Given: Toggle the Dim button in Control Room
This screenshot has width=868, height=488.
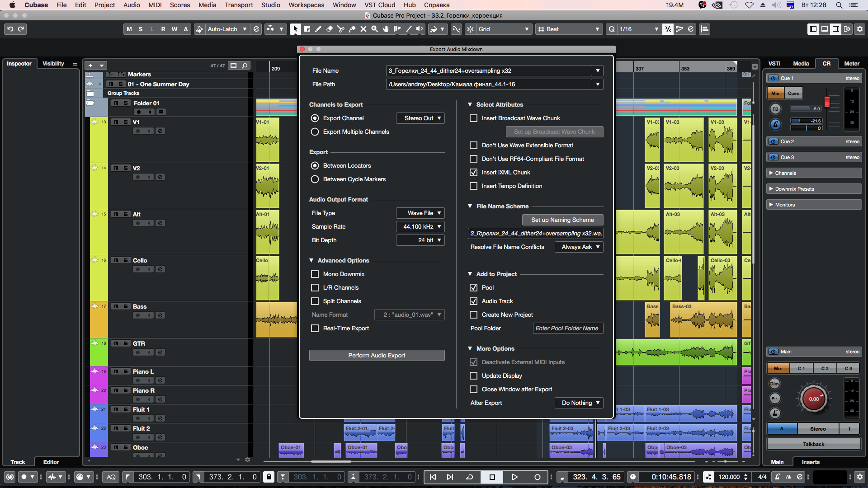Looking at the screenshot, I should (774, 384).
